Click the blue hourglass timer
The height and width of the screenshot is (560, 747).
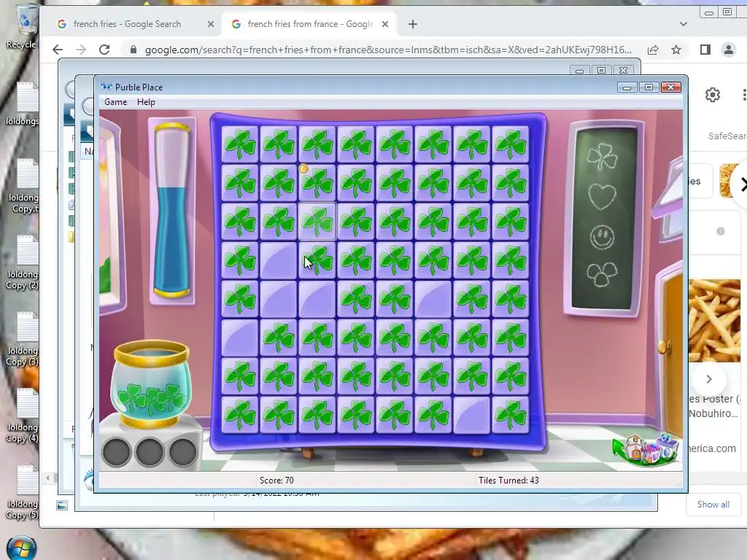[x=172, y=210]
